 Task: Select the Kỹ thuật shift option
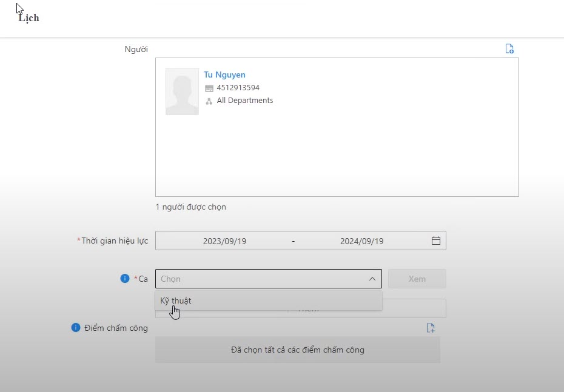coord(176,301)
